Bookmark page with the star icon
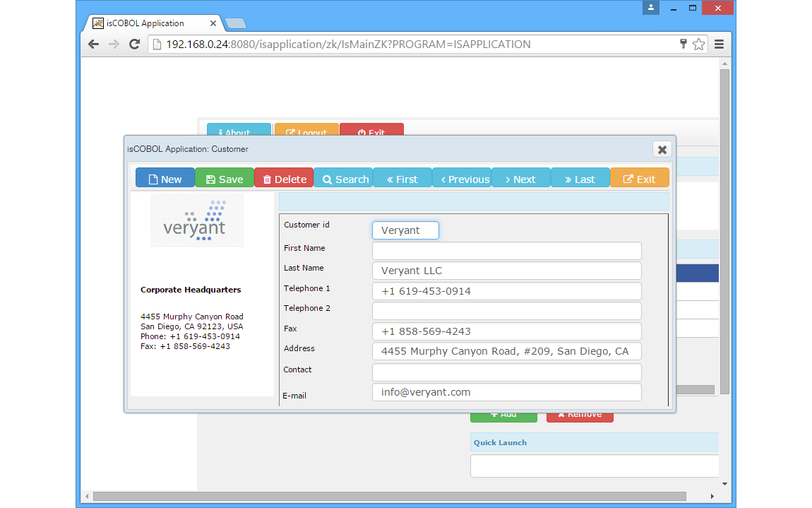 click(x=698, y=44)
